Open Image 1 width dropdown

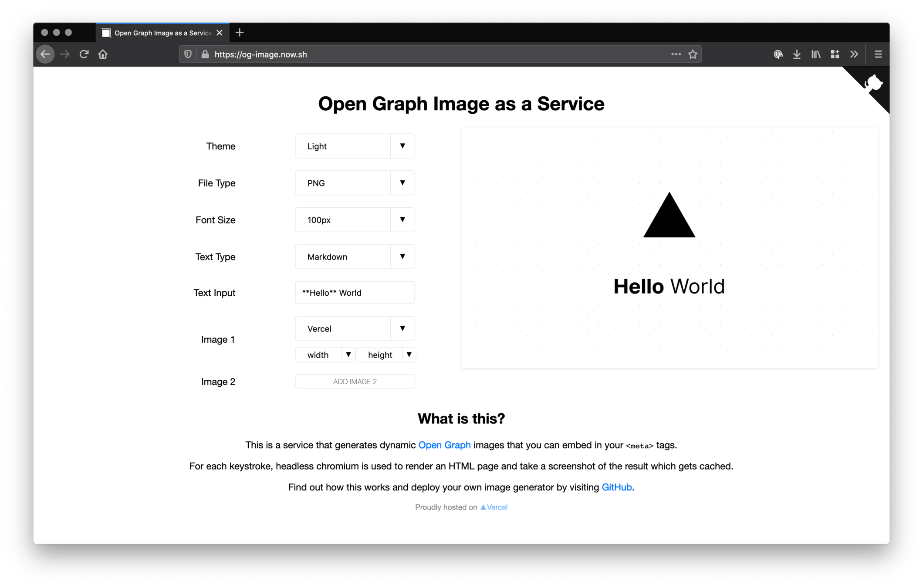click(325, 355)
